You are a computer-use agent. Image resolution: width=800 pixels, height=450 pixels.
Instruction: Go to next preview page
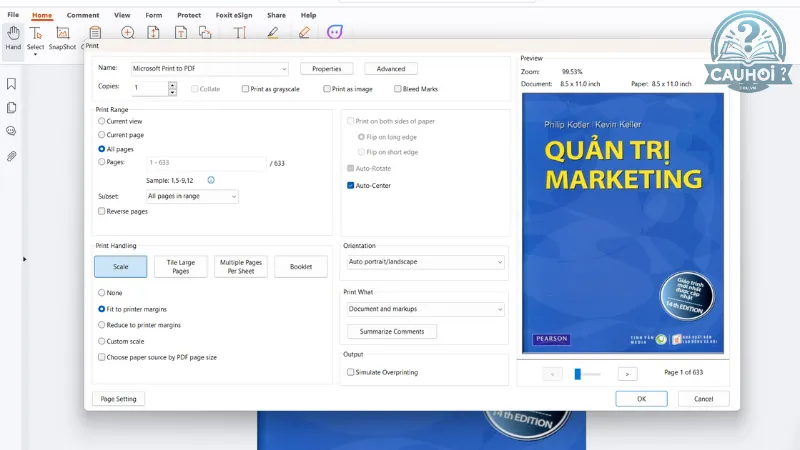pos(627,374)
